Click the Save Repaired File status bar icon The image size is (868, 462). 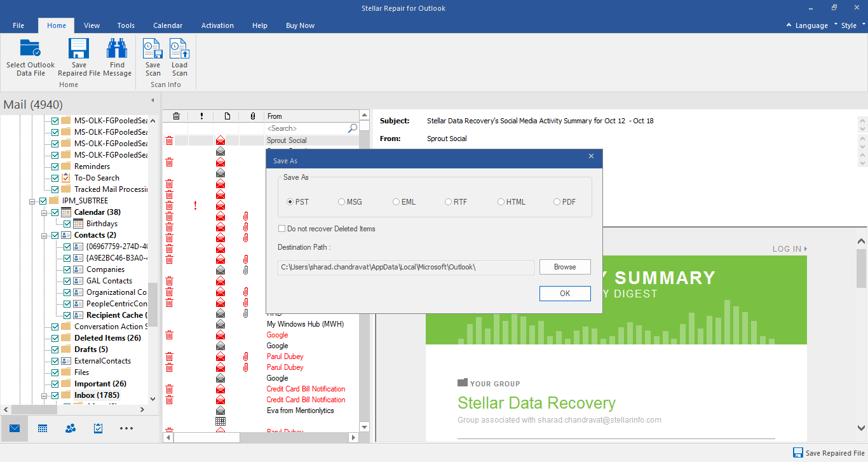[x=797, y=453]
